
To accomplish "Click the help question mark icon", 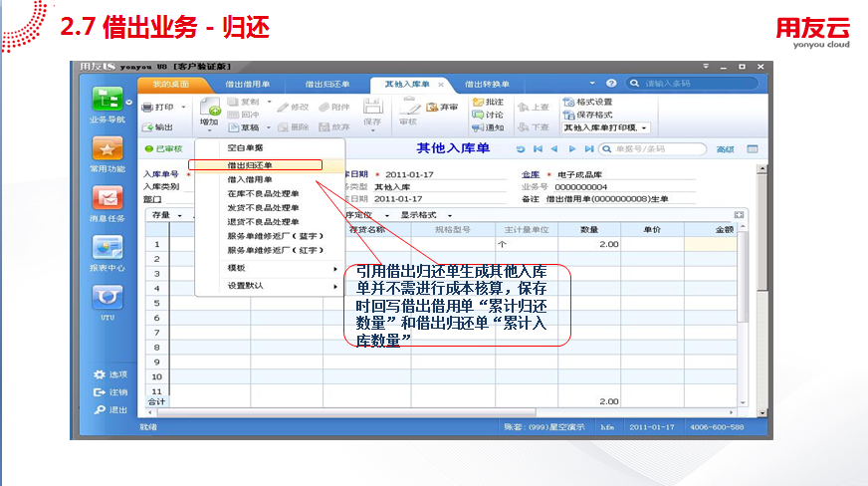I will pyautogui.click(x=611, y=83).
